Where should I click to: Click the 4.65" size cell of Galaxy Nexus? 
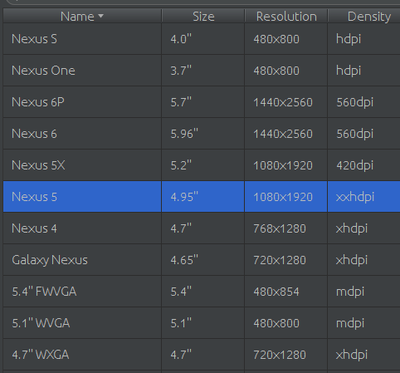pos(203,260)
